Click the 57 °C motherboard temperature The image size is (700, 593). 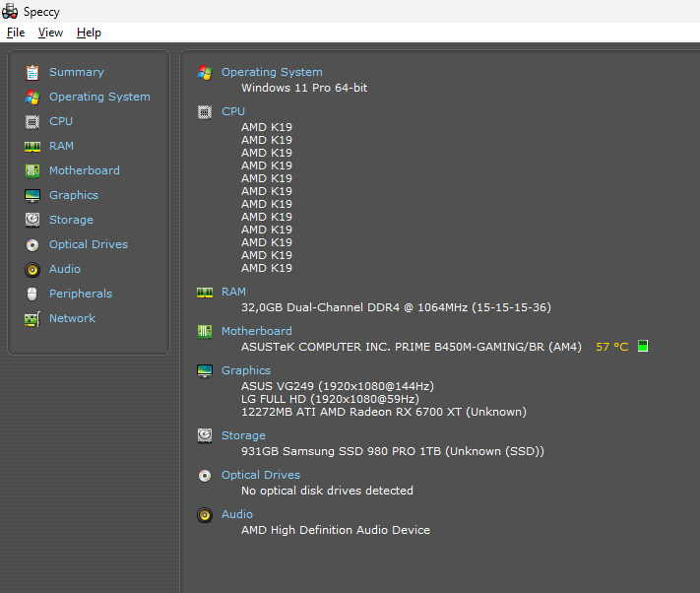tap(612, 347)
